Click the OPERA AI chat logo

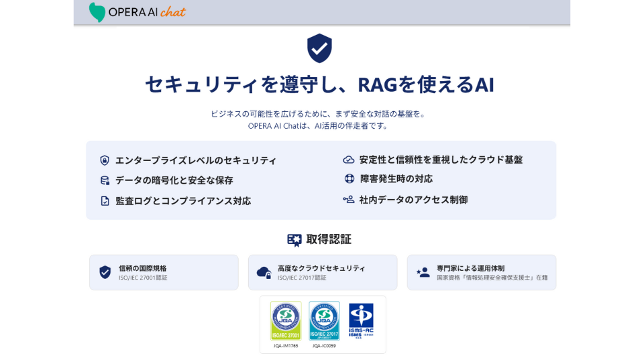pyautogui.click(x=137, y=12)
